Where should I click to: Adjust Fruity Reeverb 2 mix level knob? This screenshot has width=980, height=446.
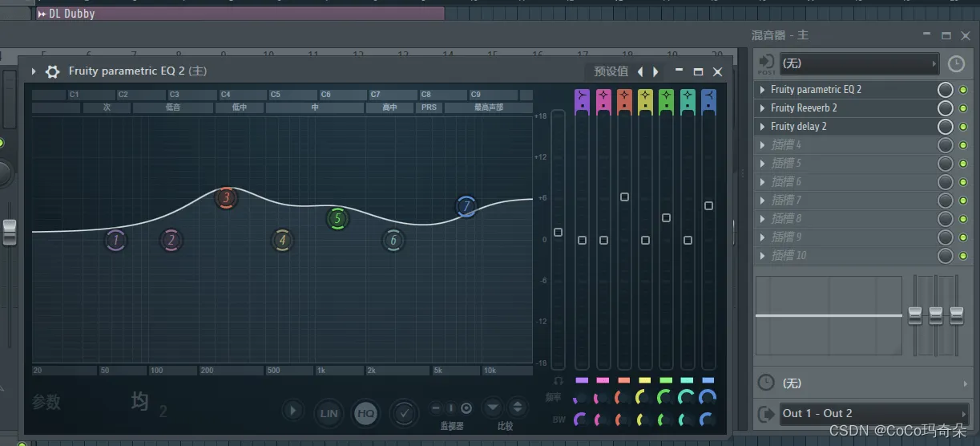(x=946, y=108)
